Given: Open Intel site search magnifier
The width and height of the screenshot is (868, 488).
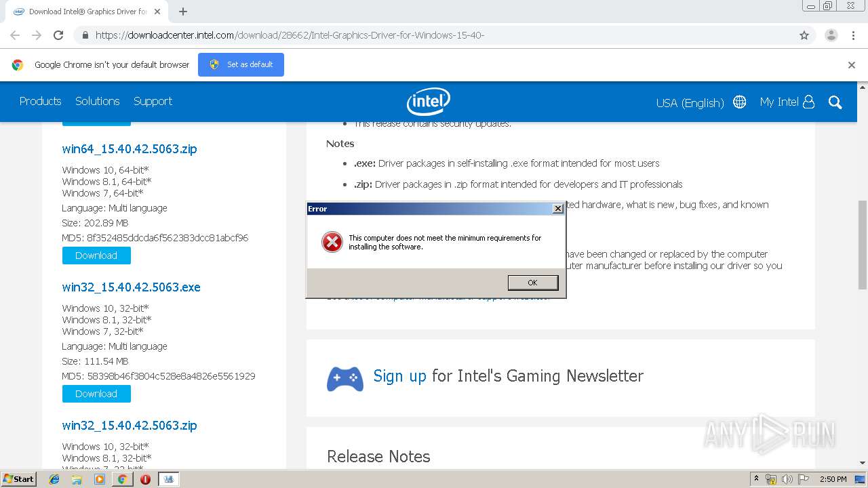Looking at the screenshot, I should tap(835, 102).
